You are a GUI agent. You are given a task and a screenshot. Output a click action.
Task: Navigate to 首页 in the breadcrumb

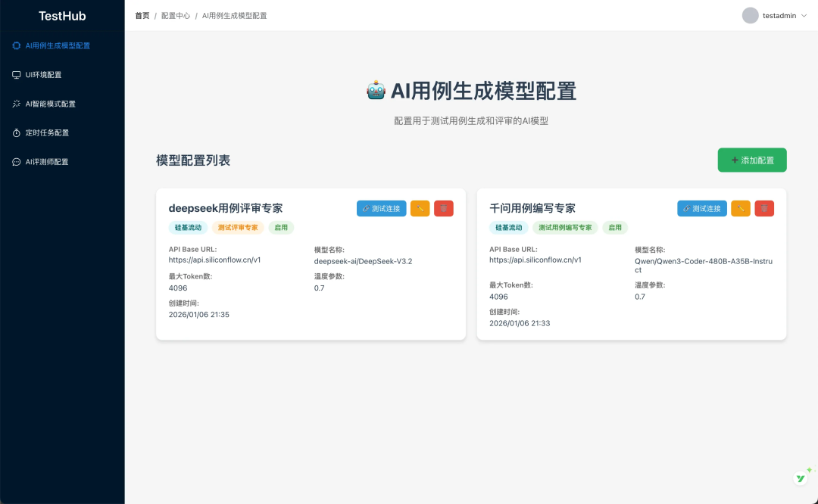pyautogui.click(x=142, y=14)
